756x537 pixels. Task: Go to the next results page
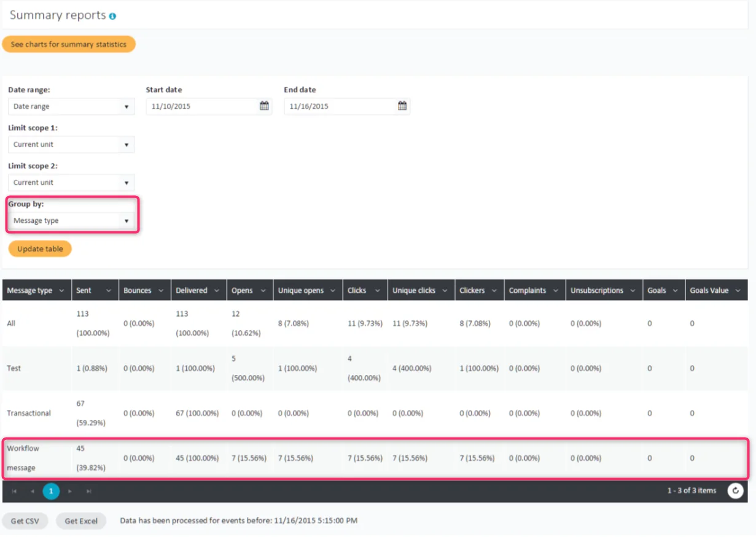[x=70, y=492]
